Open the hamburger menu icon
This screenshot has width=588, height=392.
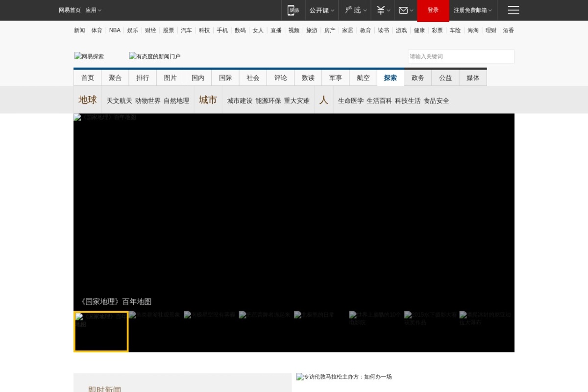pos(514,10)
